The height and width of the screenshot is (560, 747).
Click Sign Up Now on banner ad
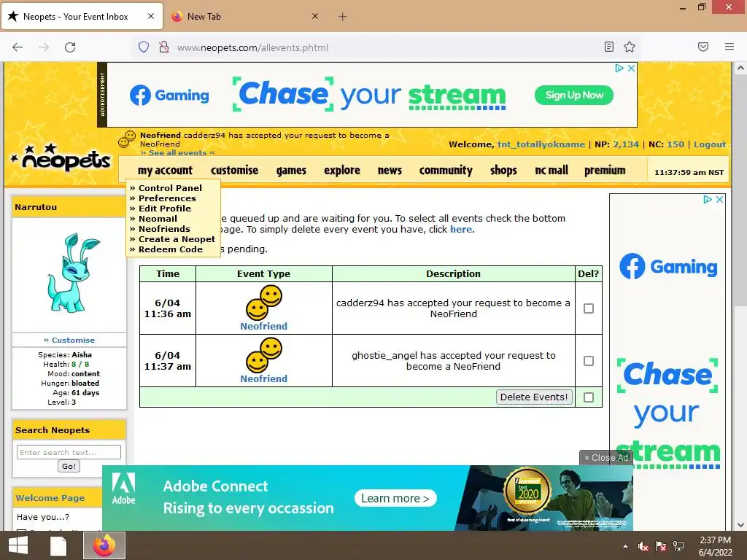pos(574,96)
